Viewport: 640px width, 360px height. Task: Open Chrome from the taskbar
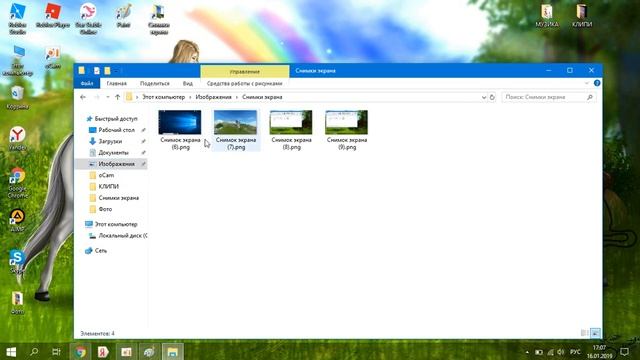(x=80, y=352)
